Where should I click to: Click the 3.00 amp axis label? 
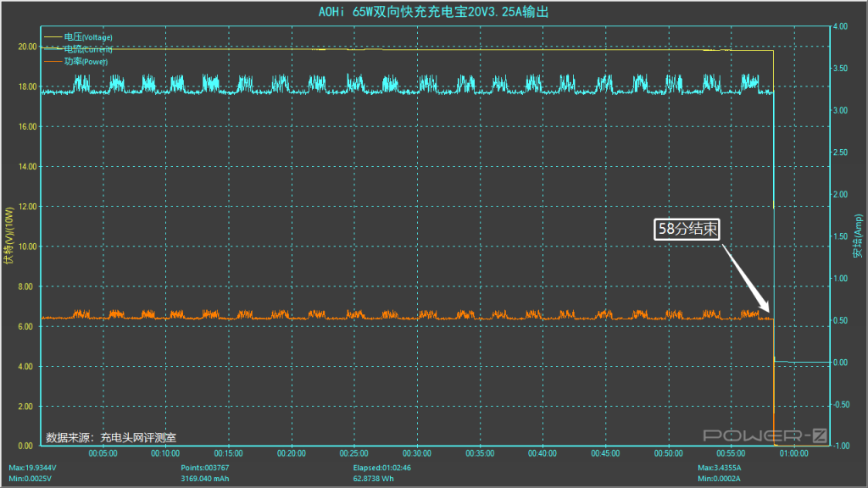pyautogui.click(x=840, y=110)
